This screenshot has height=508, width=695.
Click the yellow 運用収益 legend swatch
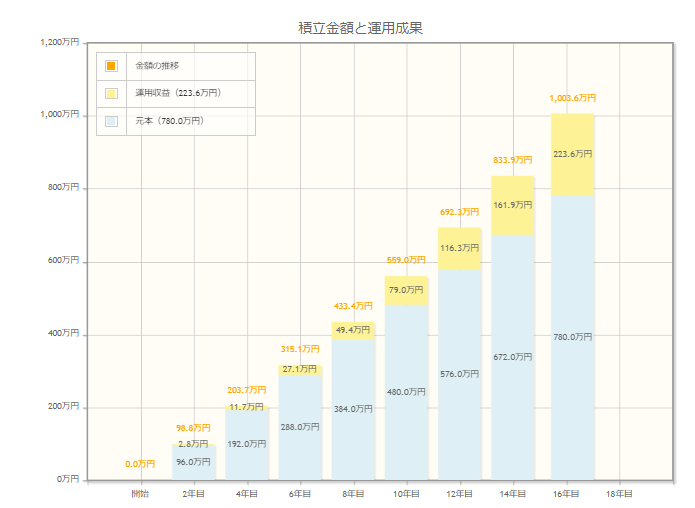[111, 93]
